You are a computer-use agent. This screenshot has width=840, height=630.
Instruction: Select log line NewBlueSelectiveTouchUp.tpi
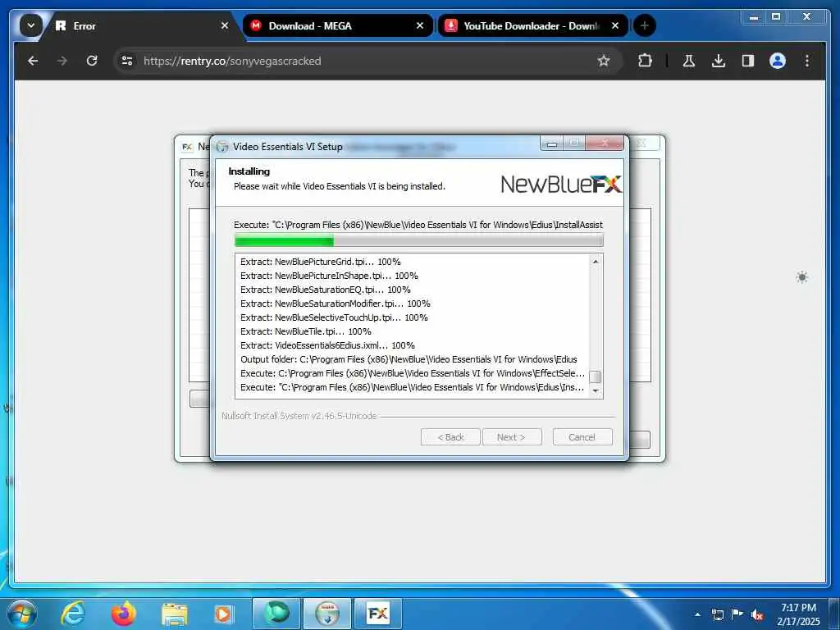click(334, 317)
